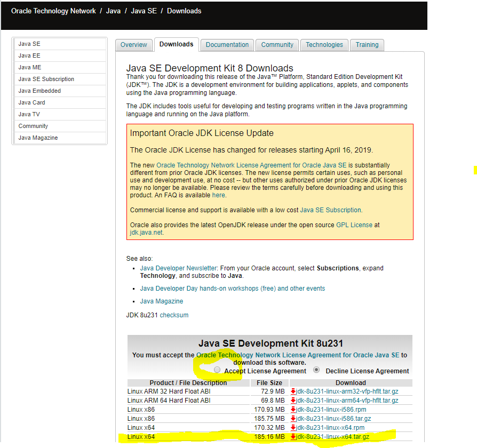Click the 170.32 MB file size cell

[x=269, y=428]
